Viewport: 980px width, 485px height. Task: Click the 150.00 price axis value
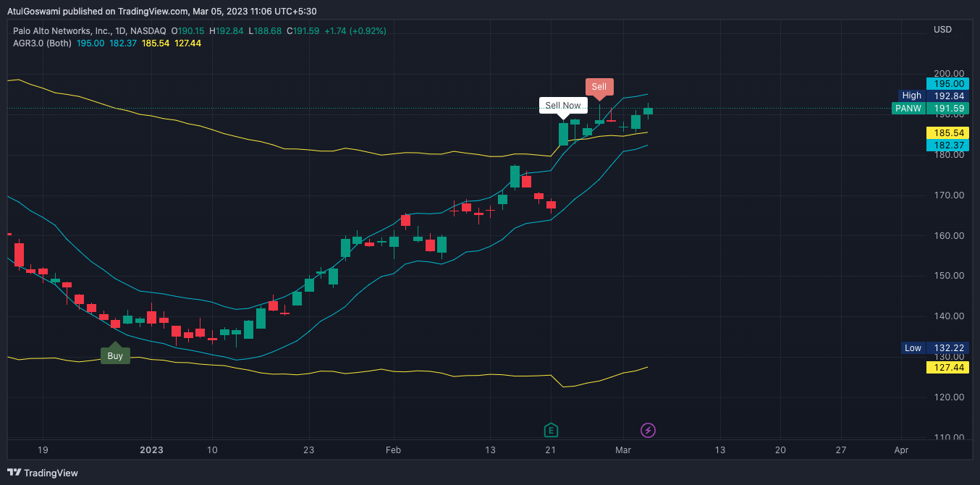(x=949, y=276)
